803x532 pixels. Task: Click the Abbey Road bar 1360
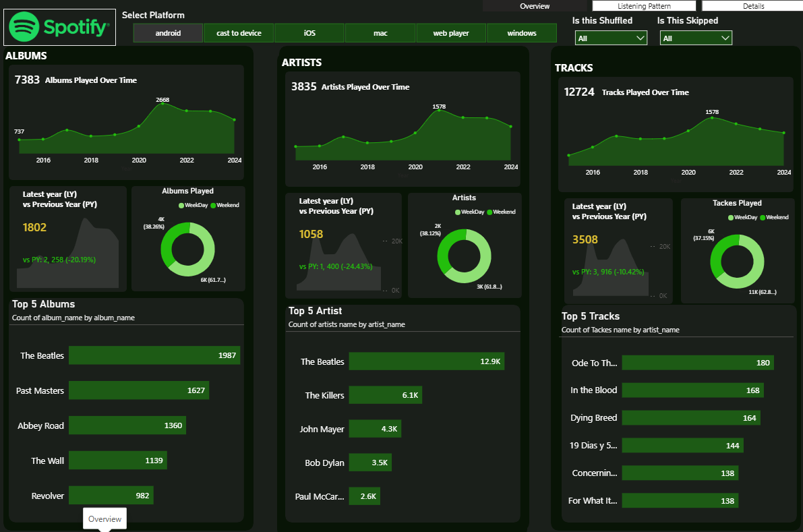(127, 425)
